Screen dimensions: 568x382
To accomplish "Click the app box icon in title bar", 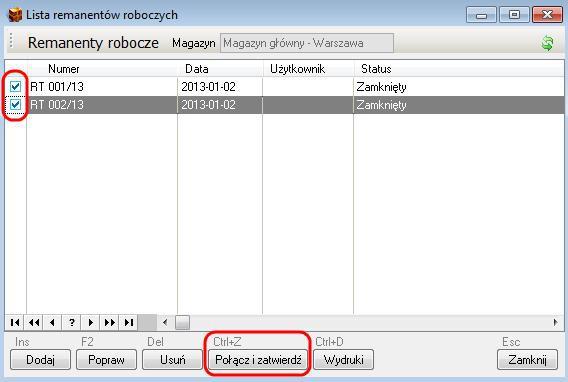I will (15, 15).
